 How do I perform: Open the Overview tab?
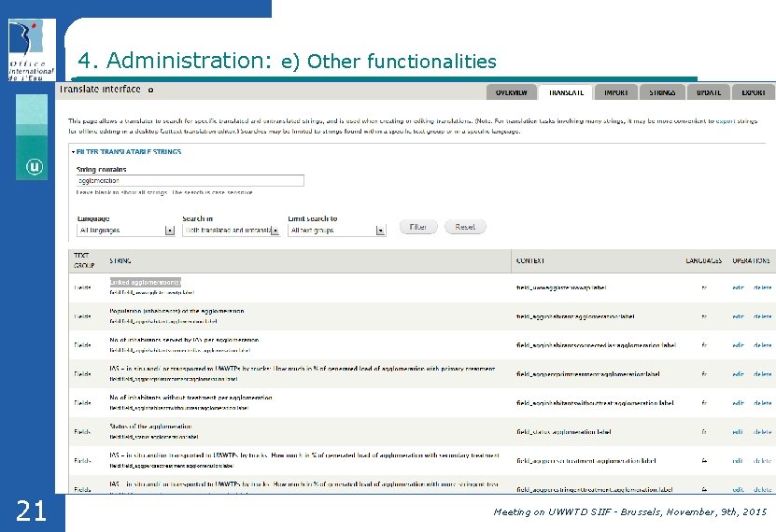click(511, 92)
